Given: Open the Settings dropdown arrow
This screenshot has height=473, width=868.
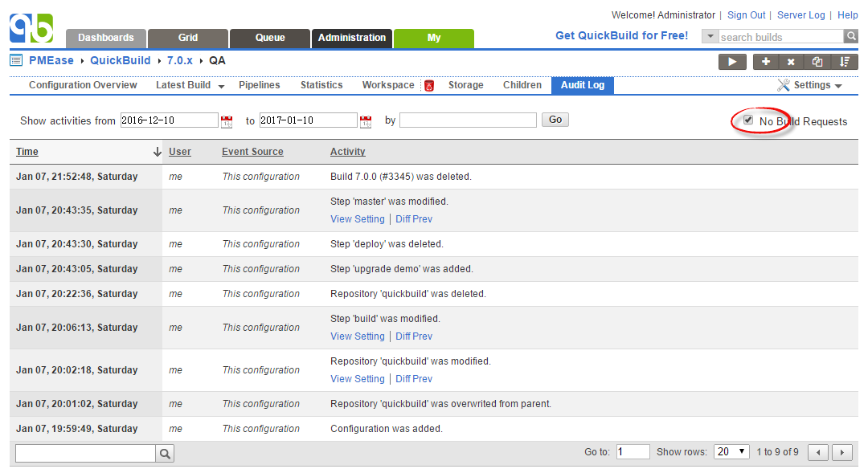Looking at the screenshot, I should click(x=838, y=86).
